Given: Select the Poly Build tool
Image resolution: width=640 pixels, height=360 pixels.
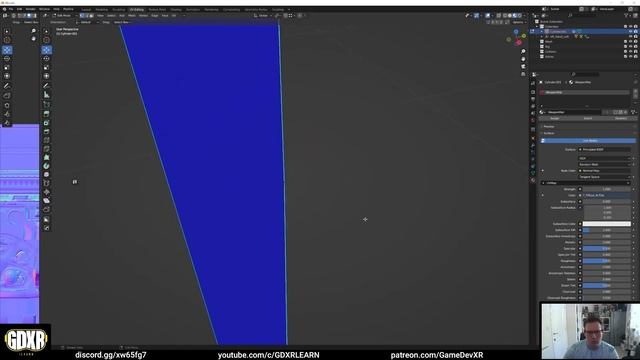Looking at the screenshot, I should click(47, 157).
